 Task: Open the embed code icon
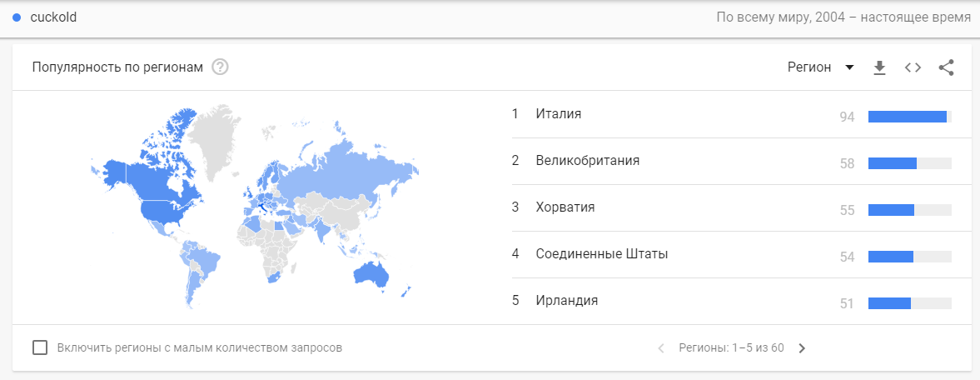pyautogui.click(x=913, y=67)
